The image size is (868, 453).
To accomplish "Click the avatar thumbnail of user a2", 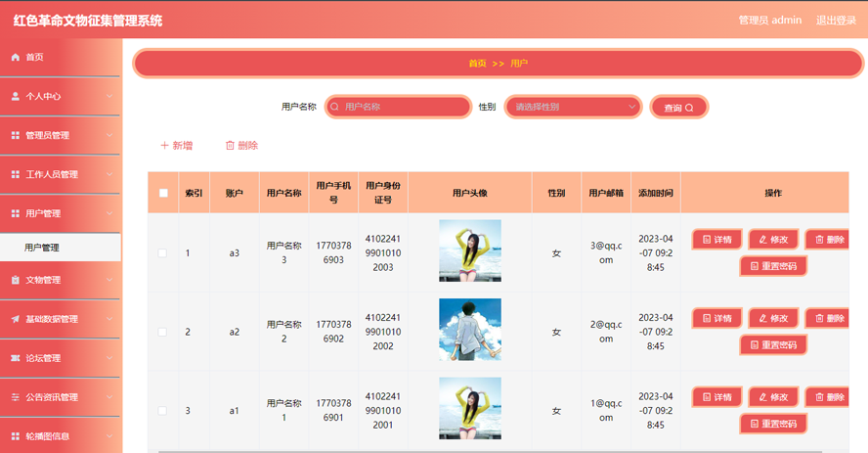I will pyautogui.click(x=470, y=330).
